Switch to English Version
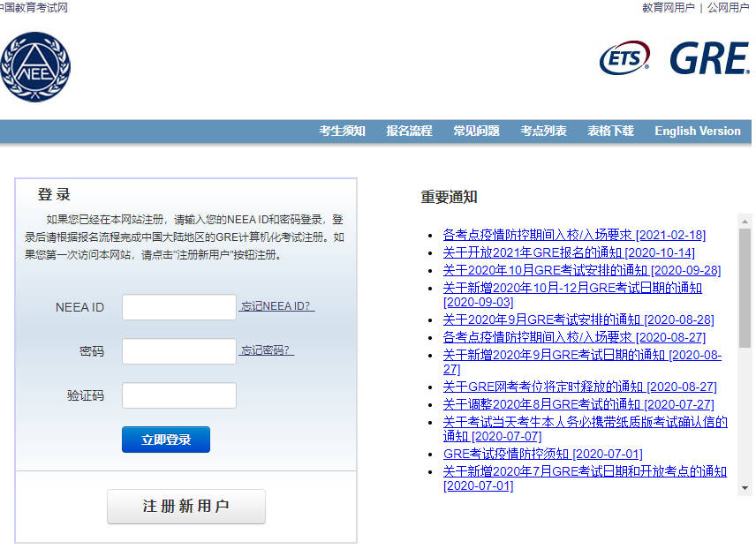This screenshot has height=549, width=756. (x=697, y=131)
